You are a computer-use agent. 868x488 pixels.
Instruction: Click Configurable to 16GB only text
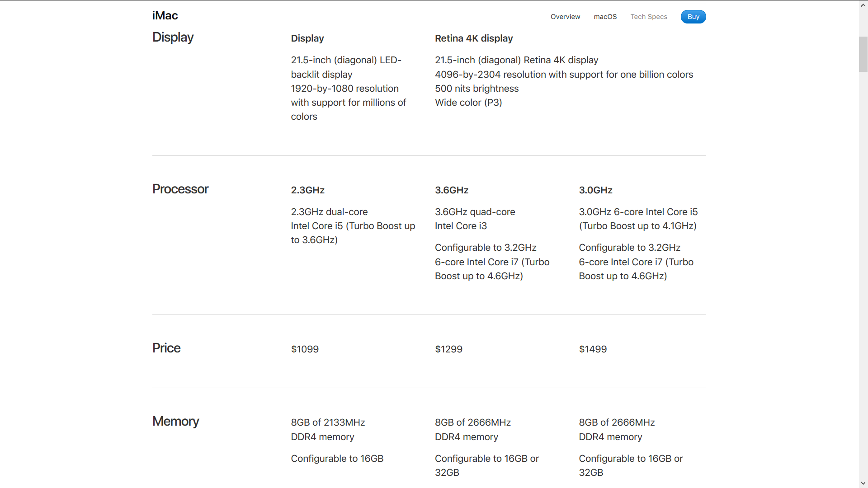coord(337,459)
